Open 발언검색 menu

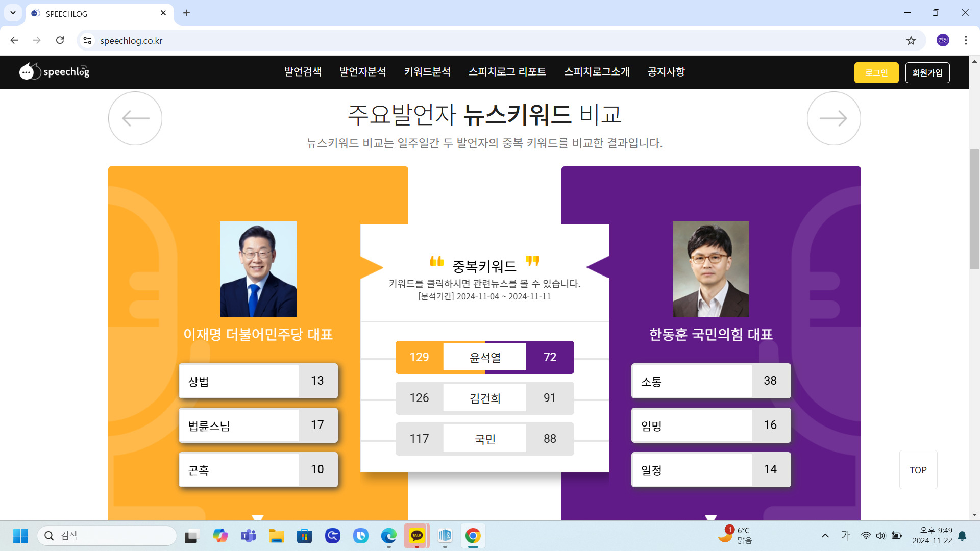[303, 71]
